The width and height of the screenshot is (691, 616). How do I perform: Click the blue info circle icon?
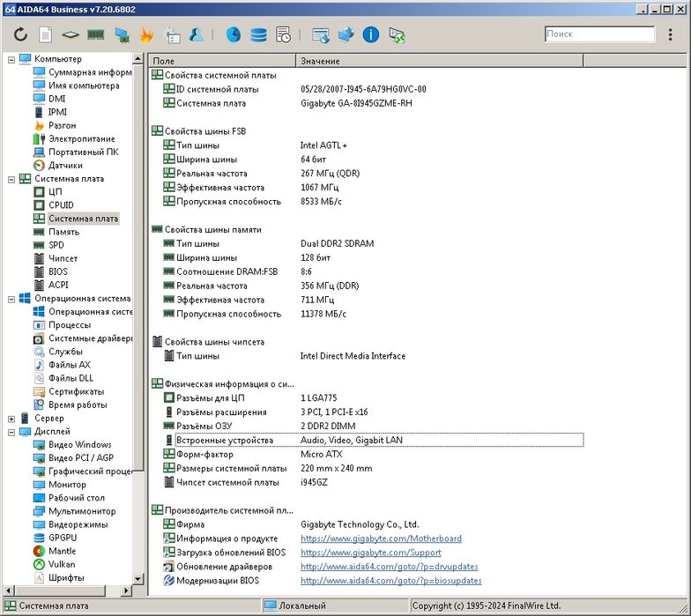[370, 34]
